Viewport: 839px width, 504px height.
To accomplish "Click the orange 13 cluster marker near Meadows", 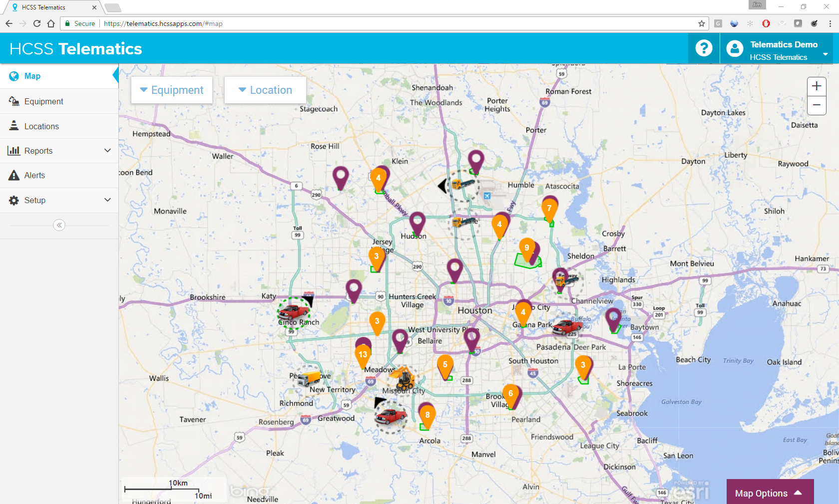I will pyautogui.click(x=363, y=354).
